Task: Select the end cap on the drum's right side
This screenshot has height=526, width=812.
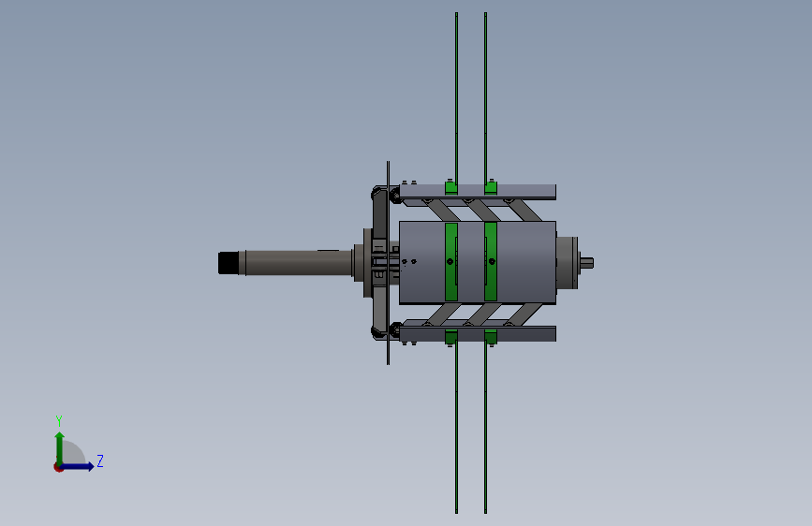Action: 567,262
